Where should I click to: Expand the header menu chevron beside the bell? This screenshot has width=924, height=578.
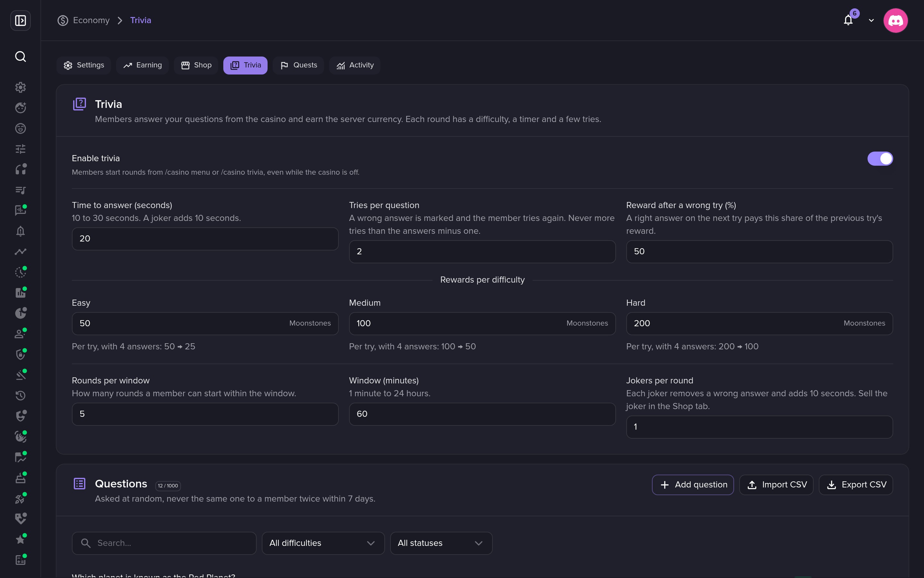[x=871, y=21]
